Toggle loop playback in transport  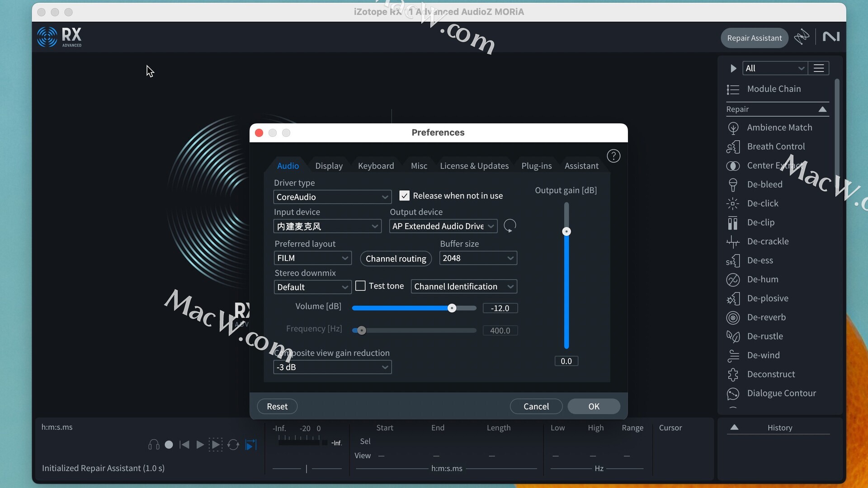(x=233, y=445)
